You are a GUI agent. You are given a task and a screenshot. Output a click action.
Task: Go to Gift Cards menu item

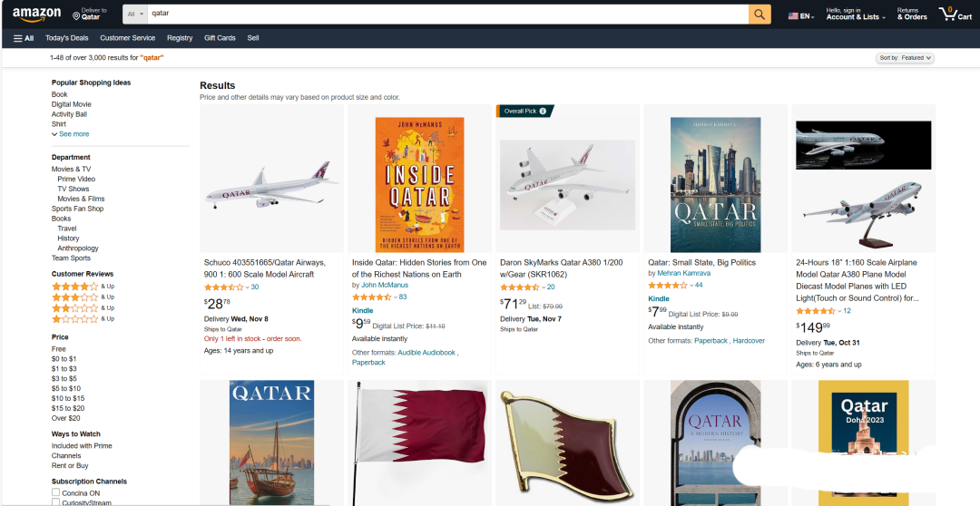point(220,38)
